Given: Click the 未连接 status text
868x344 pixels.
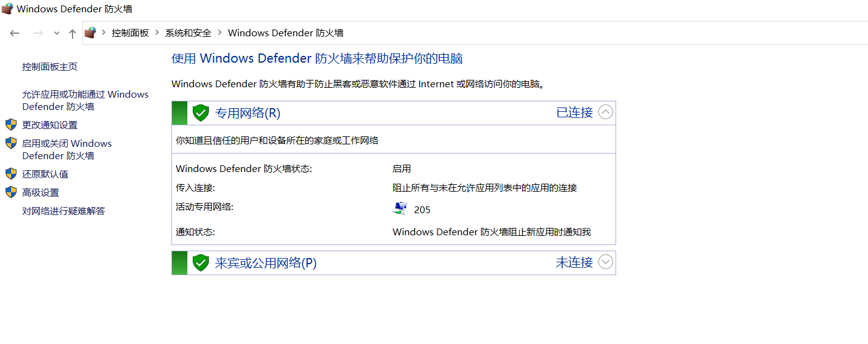Looking at the screenshot, I should [574, 262].
